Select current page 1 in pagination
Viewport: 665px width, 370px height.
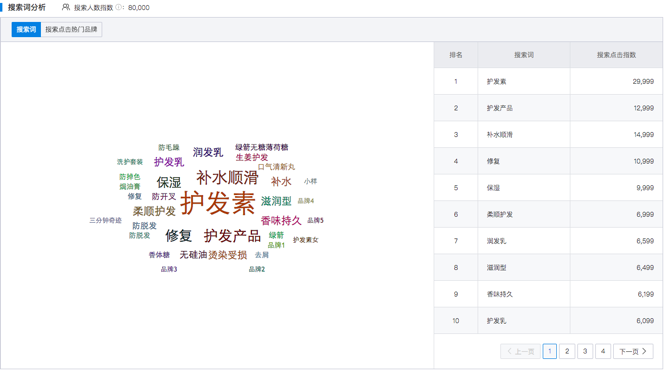(550, 351)
